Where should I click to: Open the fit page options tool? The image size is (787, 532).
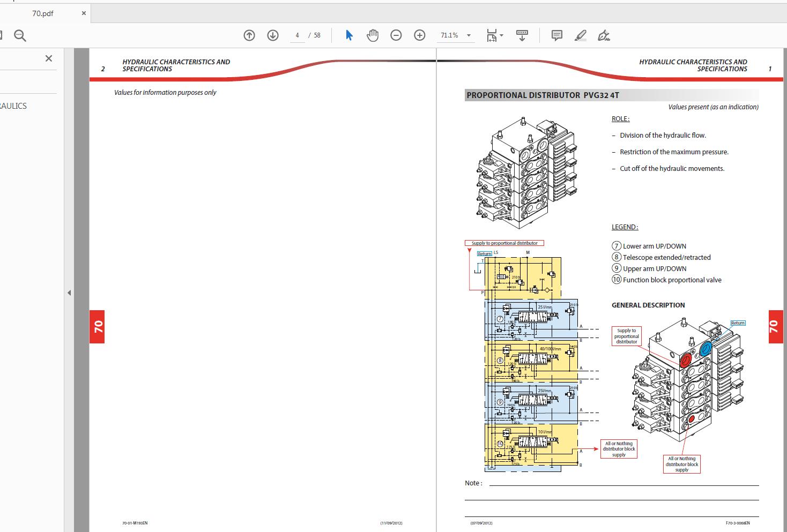(x=492, y=36)
